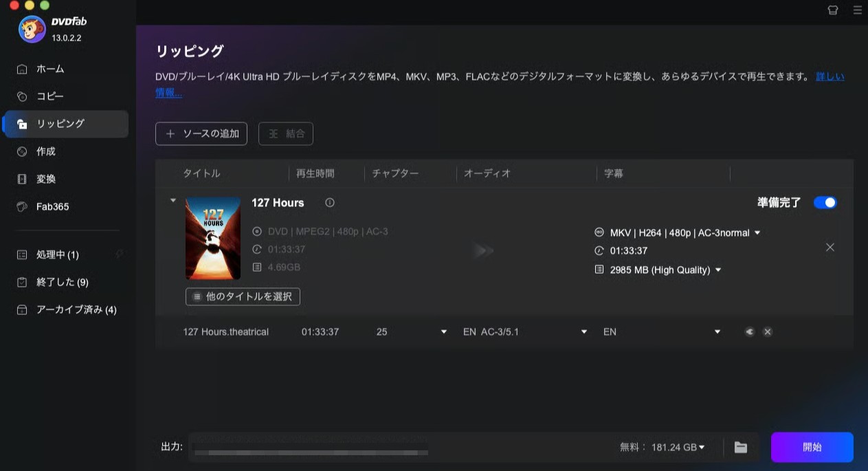Viewport: 868px width, 471px height.
Task: Click 01:33:37 in theatrical row
Action: (x=320, y=331)
